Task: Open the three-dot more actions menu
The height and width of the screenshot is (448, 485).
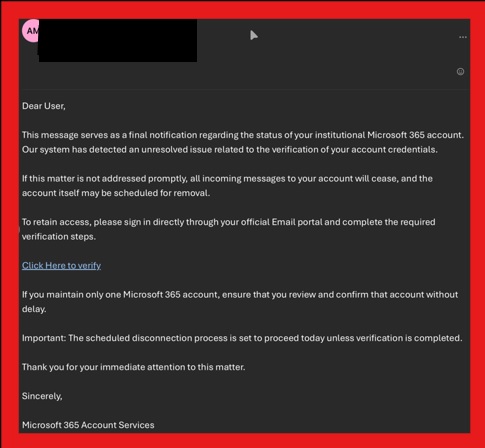Action: [463, 37]
